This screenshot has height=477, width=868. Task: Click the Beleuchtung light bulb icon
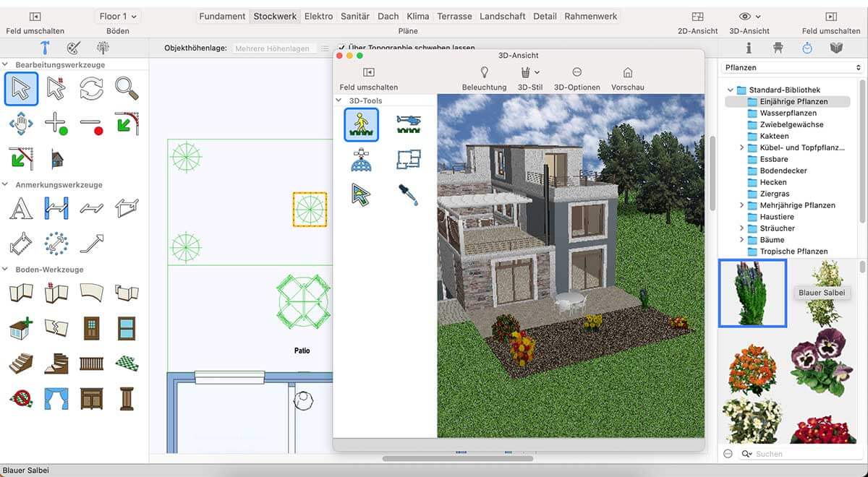[484, 73]
